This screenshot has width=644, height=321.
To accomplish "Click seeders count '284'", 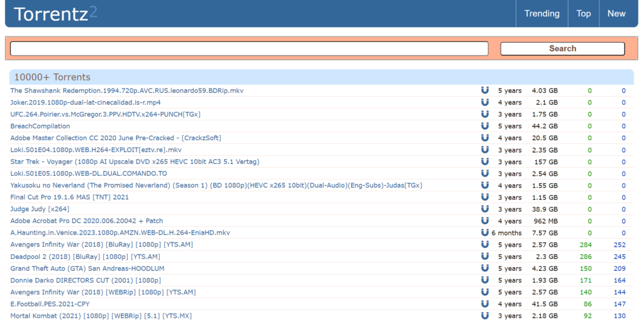I will pyautogui.click(x=586, y=244).
